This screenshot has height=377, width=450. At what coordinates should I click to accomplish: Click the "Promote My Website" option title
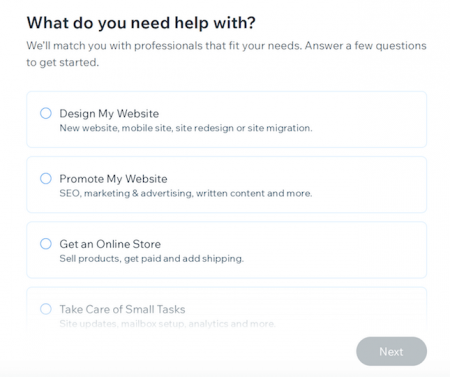(113, 179)
